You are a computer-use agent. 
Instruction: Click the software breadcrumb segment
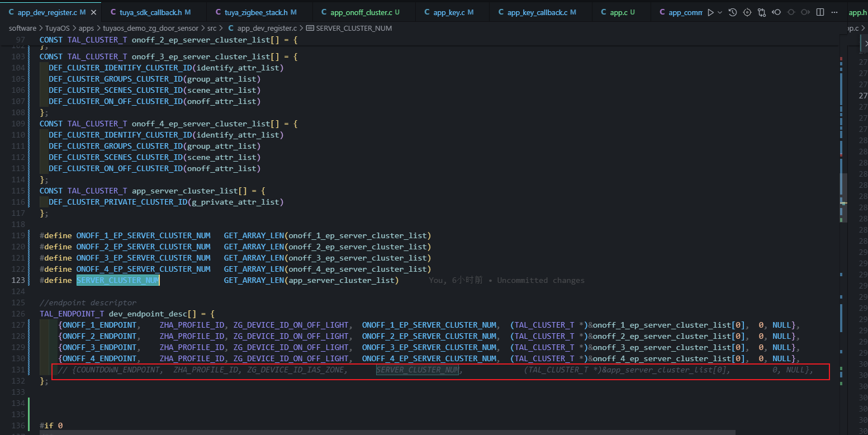(x=22, y=28)
